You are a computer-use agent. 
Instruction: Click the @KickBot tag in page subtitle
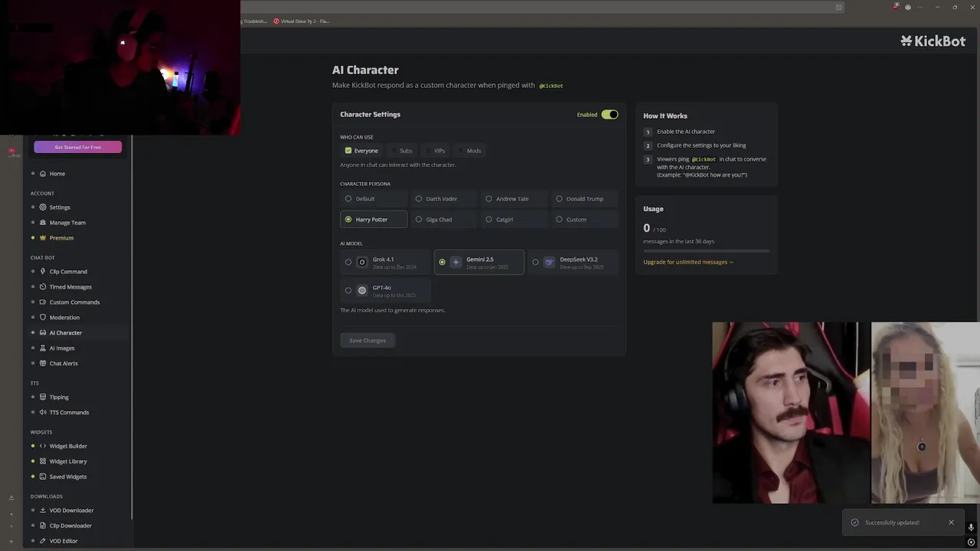point(551,86)
